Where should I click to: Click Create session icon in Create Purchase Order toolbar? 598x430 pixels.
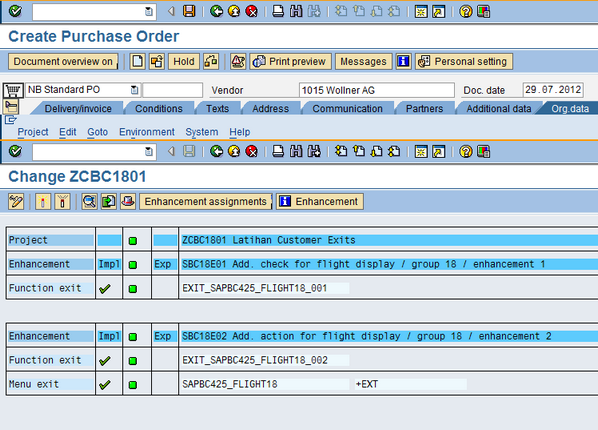421,11
